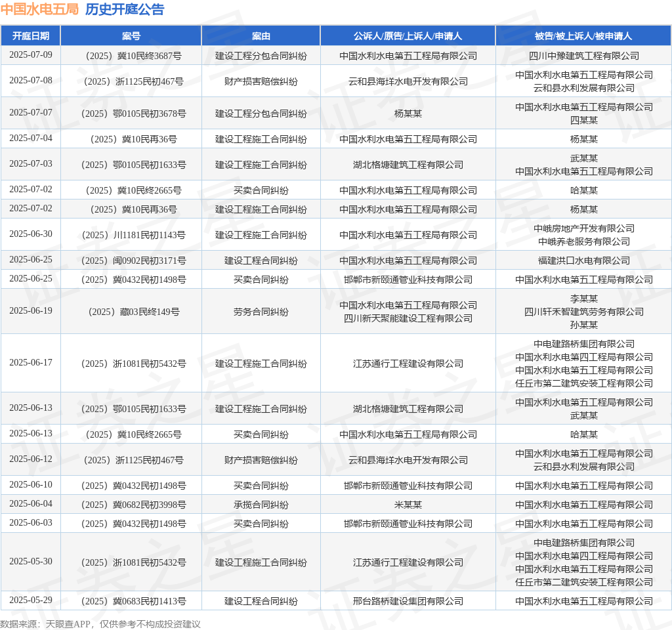Click 云和县海垟水电开发有限公司 in the 2025-07-08 row
The height and width of the screenshot is (630, 672).
click(x=408, y=81)
